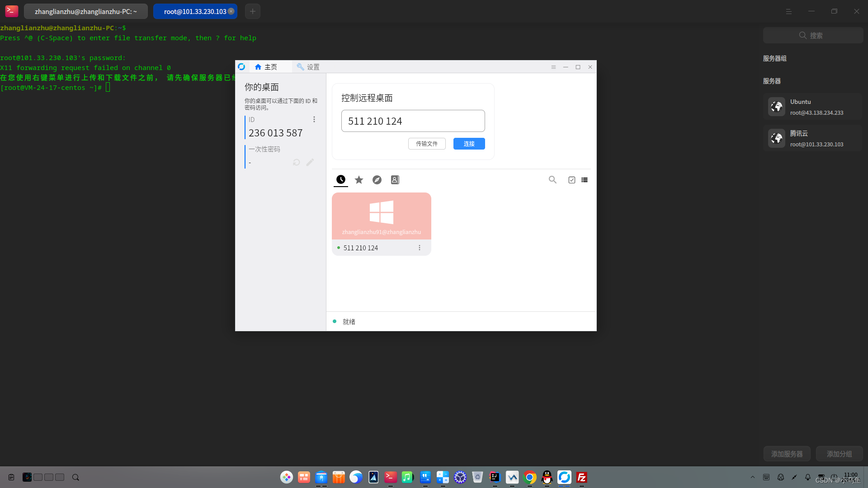Screen dimensions: 868x488
Task: Click the 服务器组 heading in right panel
Action: pos(775,58)
